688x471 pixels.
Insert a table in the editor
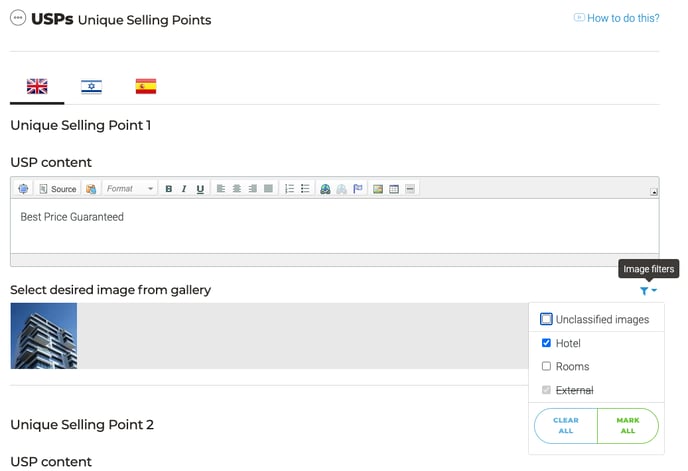pos(394,189)
